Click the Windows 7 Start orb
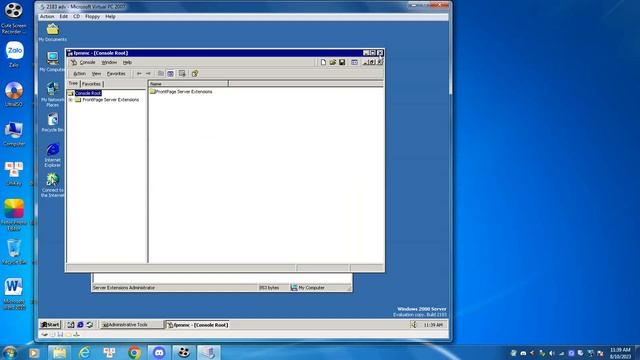Viewport: 640px width, 360px height. (9, 352)
